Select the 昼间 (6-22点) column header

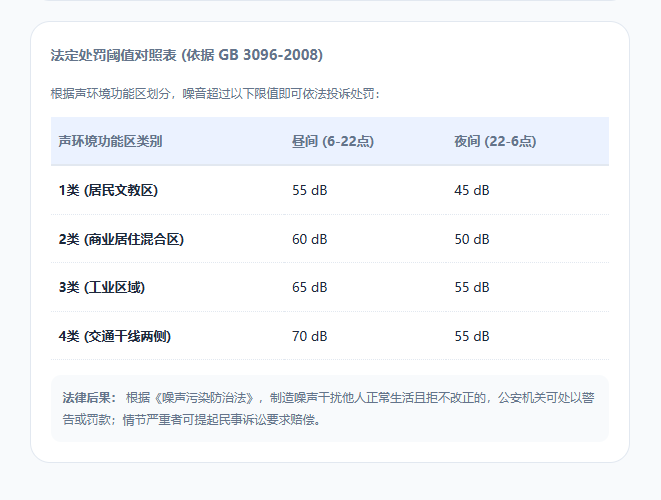(x=332, y=141)
